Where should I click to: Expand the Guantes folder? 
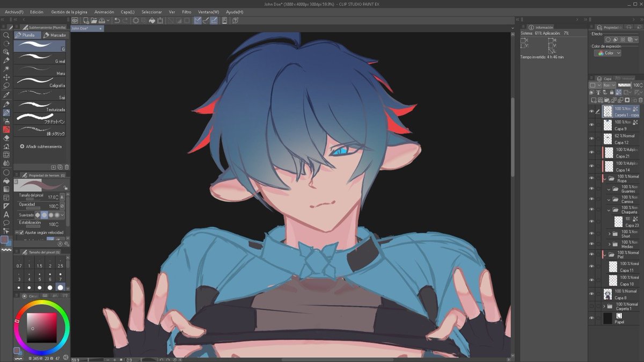coord(609,189)
